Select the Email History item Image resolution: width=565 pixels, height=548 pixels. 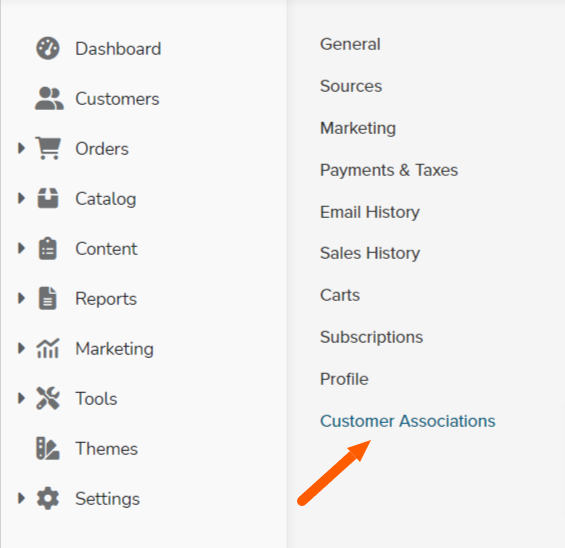370,212
